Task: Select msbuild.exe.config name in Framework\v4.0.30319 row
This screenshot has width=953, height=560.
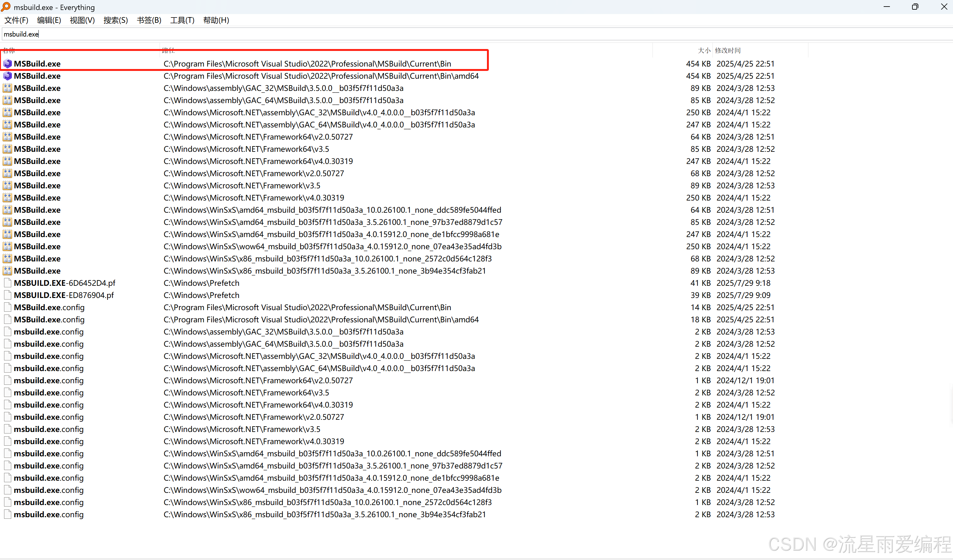Action: point(49,441)
